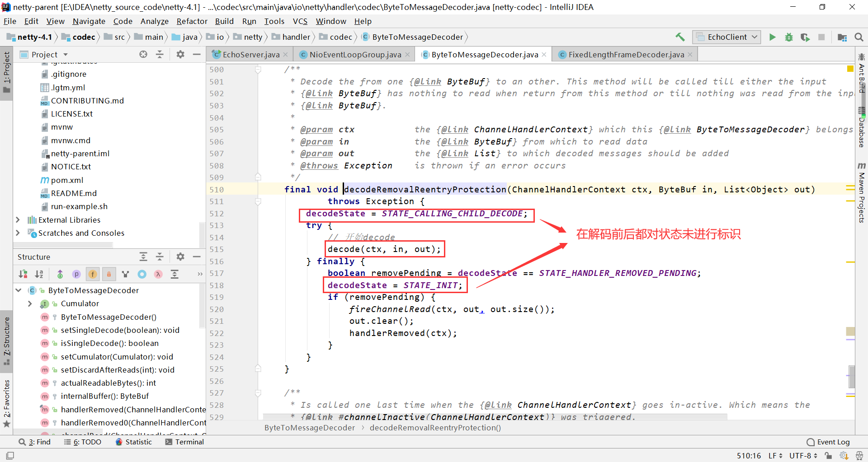Open the Navigate menu
The width and height of the screenshot is (868, 462).
89,21
